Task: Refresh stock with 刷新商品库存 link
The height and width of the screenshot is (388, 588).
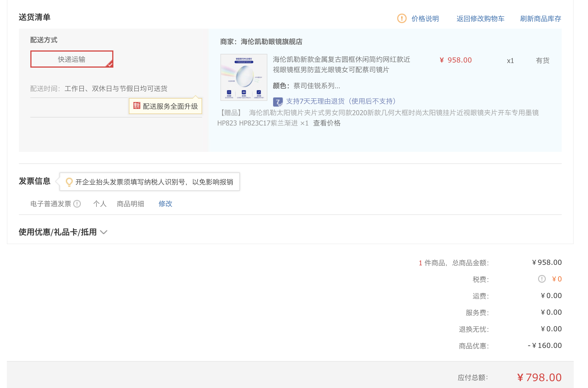Action: (x=540, y=19)
